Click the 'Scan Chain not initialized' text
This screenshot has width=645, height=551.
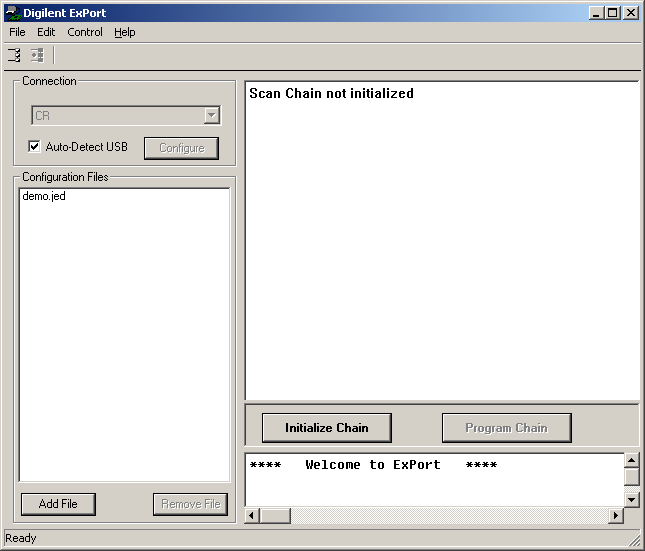[x=332, y=93]
